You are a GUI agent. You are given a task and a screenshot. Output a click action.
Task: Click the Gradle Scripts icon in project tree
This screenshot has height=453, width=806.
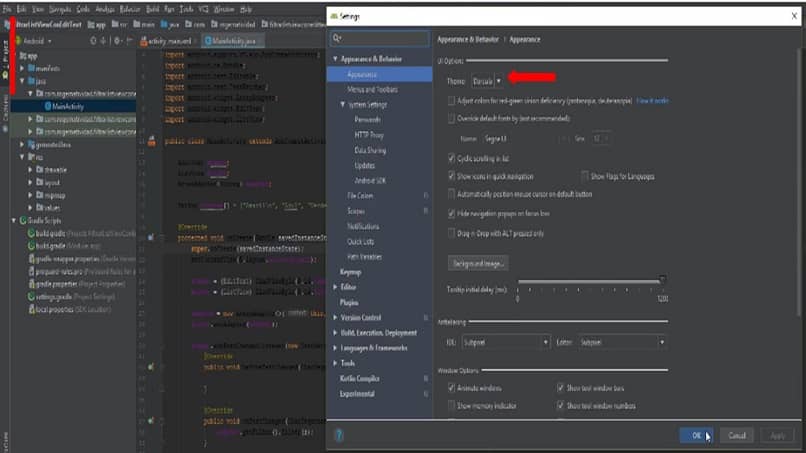coord(23,220)
